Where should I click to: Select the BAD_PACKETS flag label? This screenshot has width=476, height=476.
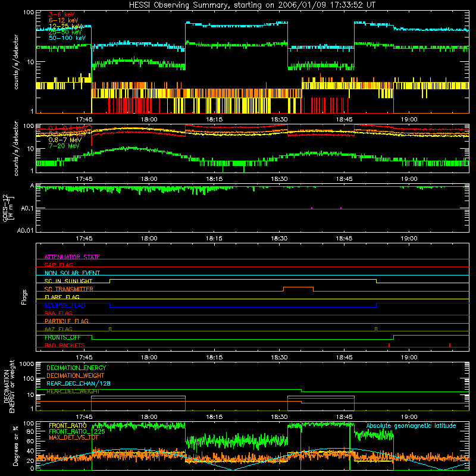65,345
